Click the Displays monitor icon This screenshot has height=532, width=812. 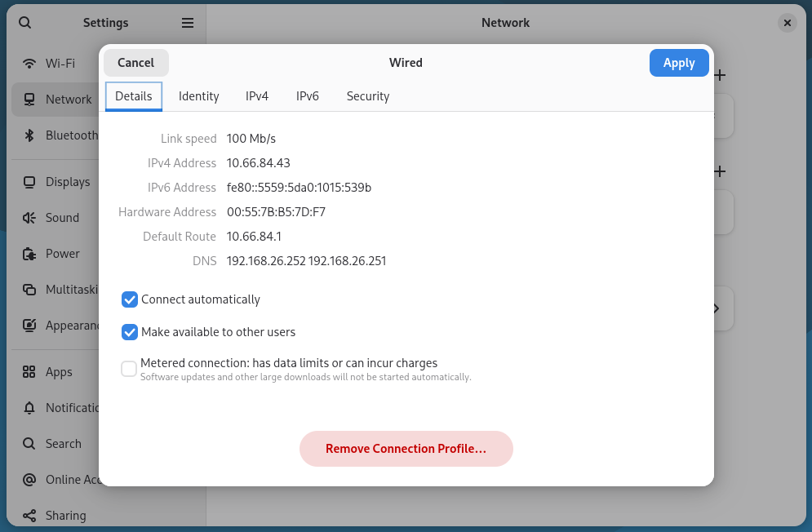(29, 182)
